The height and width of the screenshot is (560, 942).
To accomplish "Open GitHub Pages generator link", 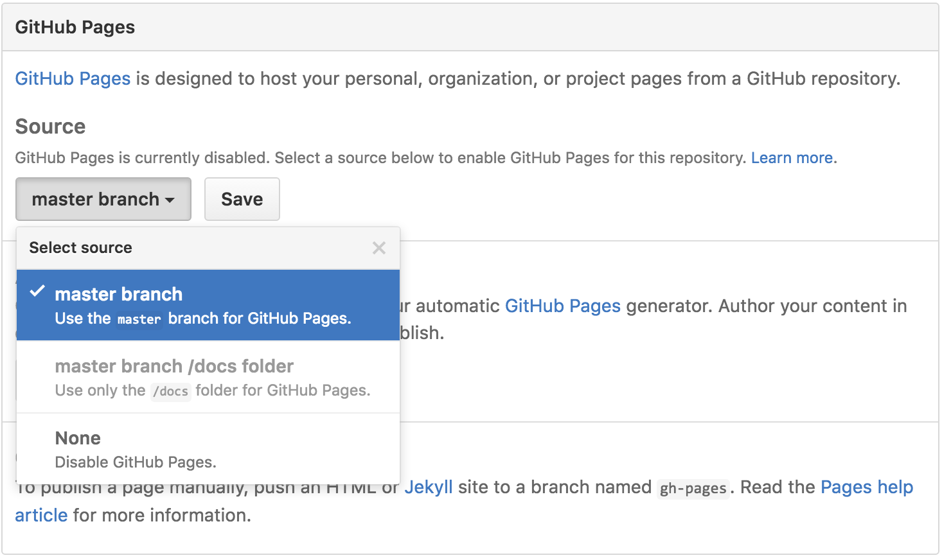I will point(563,306).
